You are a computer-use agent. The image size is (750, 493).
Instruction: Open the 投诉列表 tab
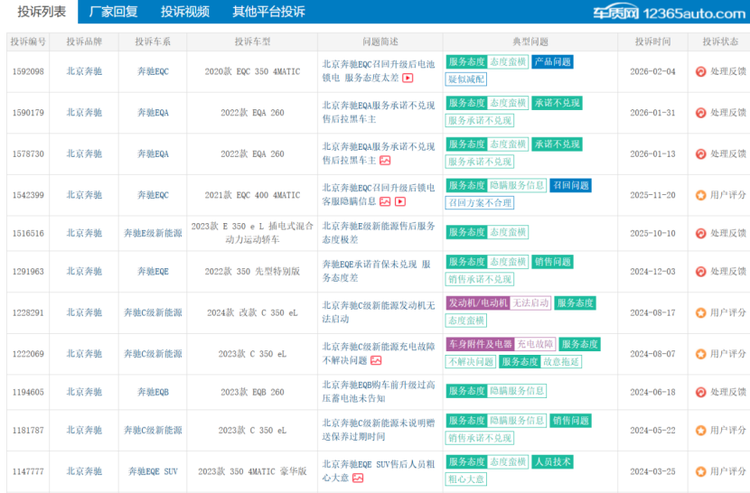pos(42,11)
